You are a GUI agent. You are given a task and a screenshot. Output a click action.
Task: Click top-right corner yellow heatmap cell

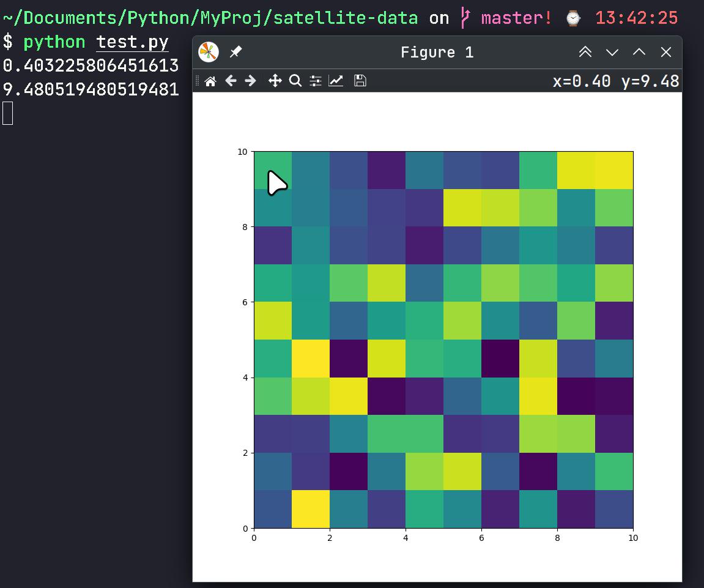[614, 170]
